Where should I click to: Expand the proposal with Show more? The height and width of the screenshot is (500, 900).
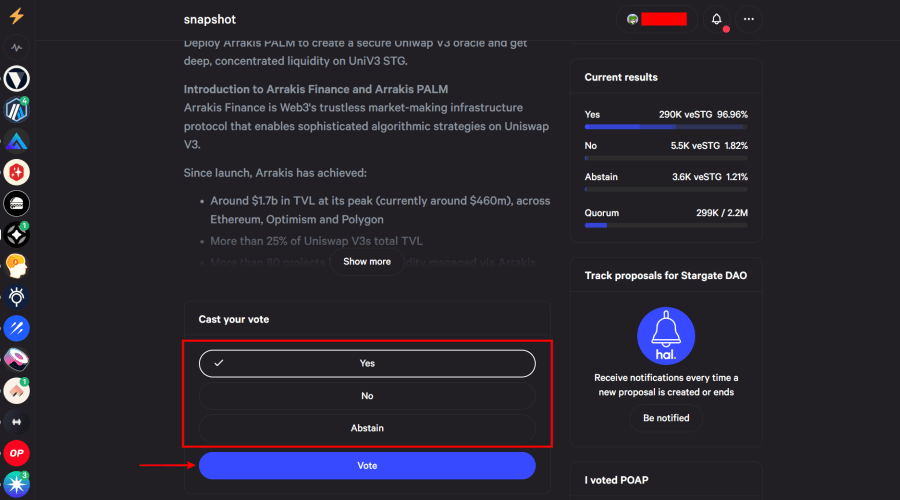point(367,262)
